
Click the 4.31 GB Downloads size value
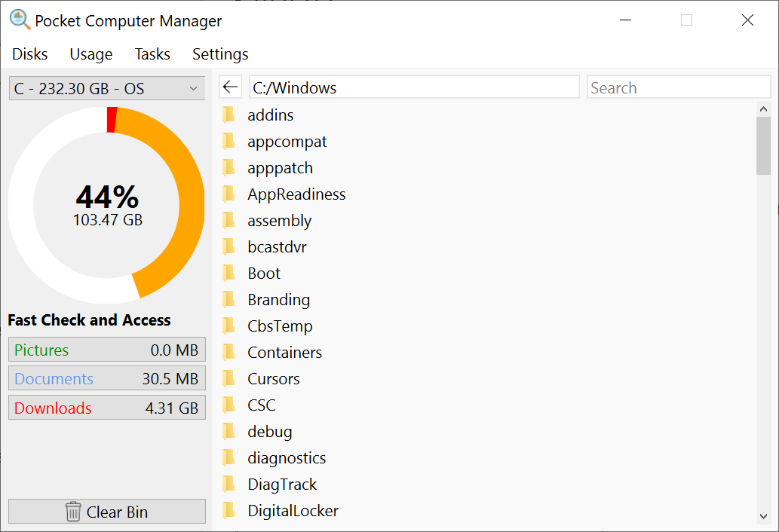(x=172, y=408)
